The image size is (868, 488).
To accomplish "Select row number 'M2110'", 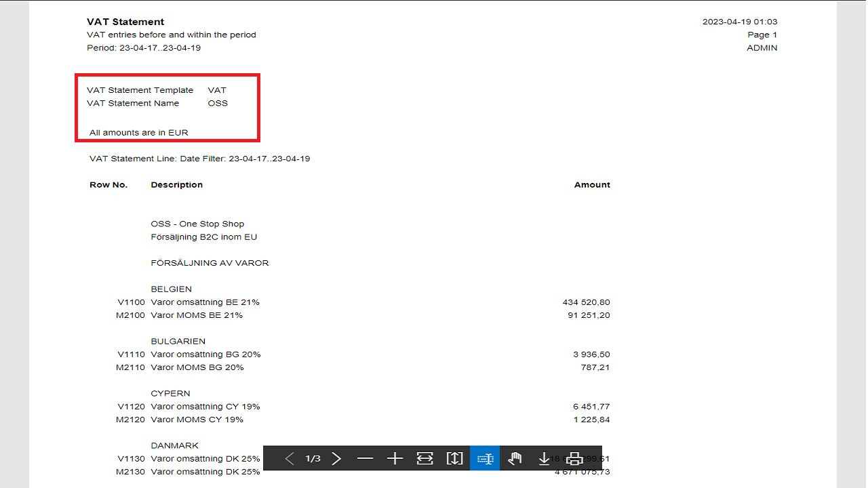I will [x=131, y=367].
